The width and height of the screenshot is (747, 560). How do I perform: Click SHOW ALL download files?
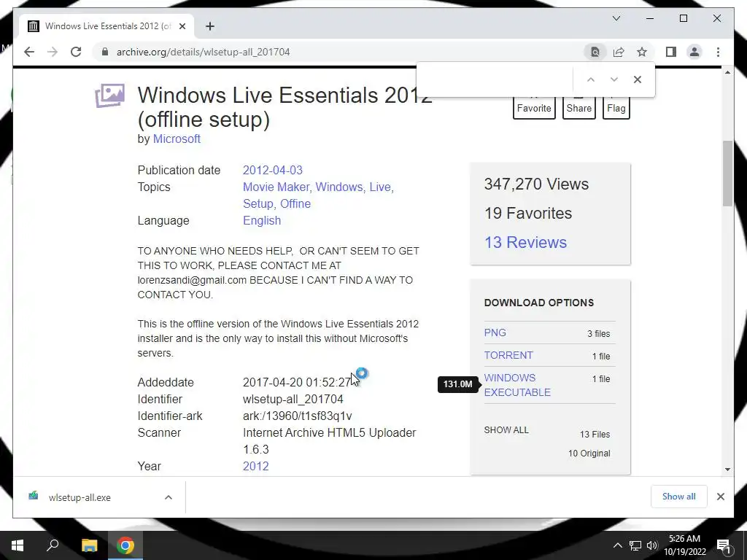click(506, 430)
